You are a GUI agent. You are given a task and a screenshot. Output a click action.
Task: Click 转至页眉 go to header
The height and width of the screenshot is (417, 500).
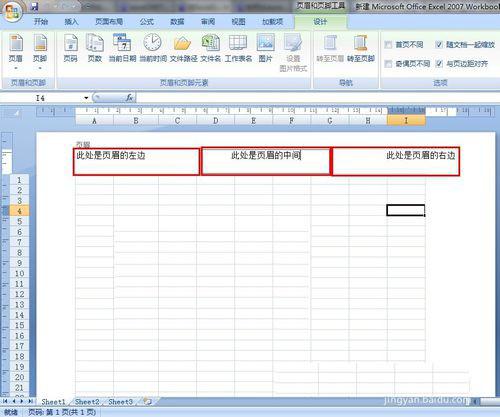pos(330,48)
